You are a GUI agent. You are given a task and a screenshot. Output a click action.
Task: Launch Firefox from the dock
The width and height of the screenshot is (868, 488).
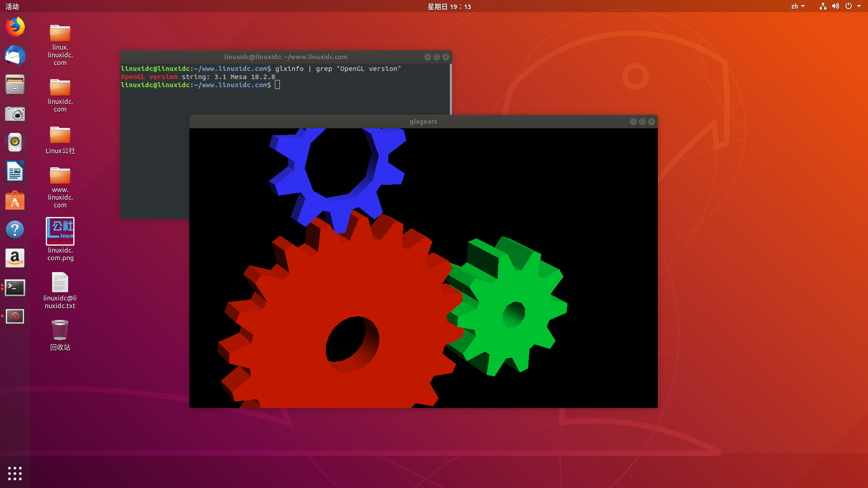tap(15, 27)
